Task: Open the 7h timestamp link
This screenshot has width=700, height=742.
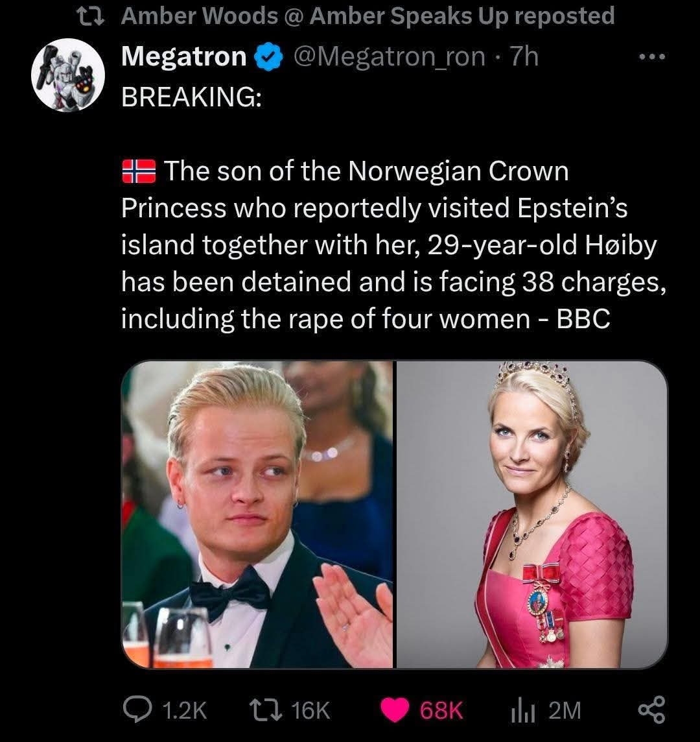Action: coord(524,57)
